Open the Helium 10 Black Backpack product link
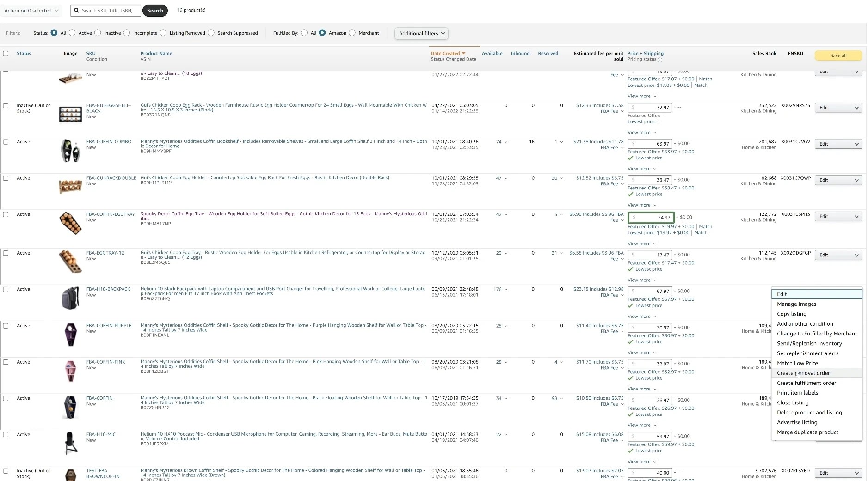Image resolution: width=868 pixels, height=481 pixels. pos(283,291)
